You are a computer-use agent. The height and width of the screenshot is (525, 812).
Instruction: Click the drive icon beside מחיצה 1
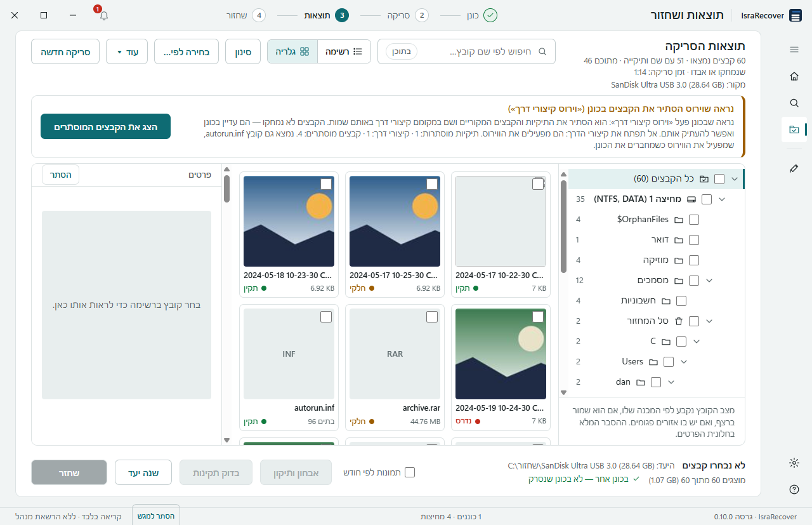click(x=691, y=199)
